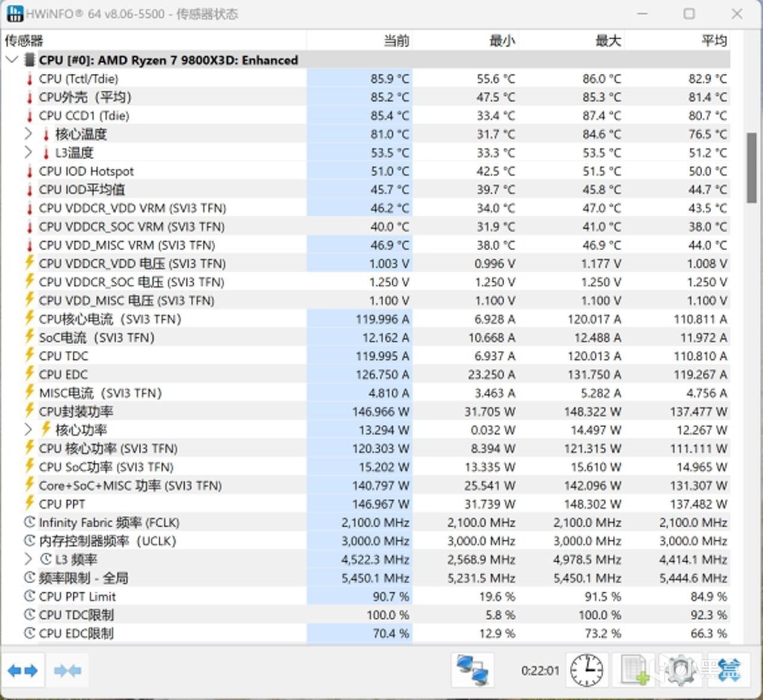This screenshot has height=700, width=763.
Task: Click clock icon beside CPU PPT Limit
Action: [29, 596]
